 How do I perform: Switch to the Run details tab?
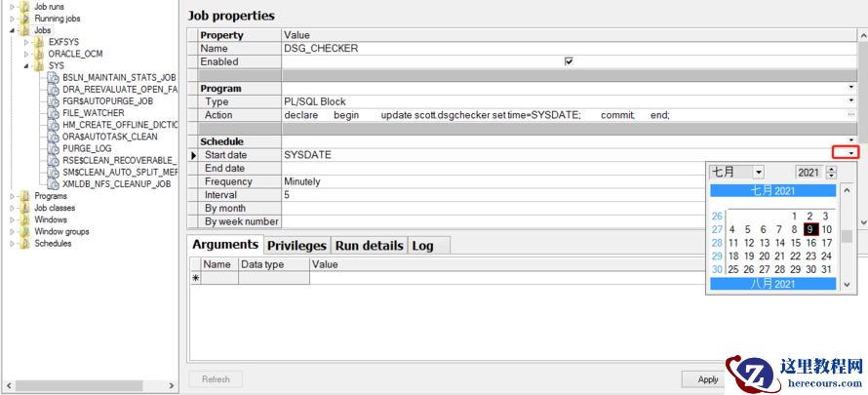click(370, 246)
